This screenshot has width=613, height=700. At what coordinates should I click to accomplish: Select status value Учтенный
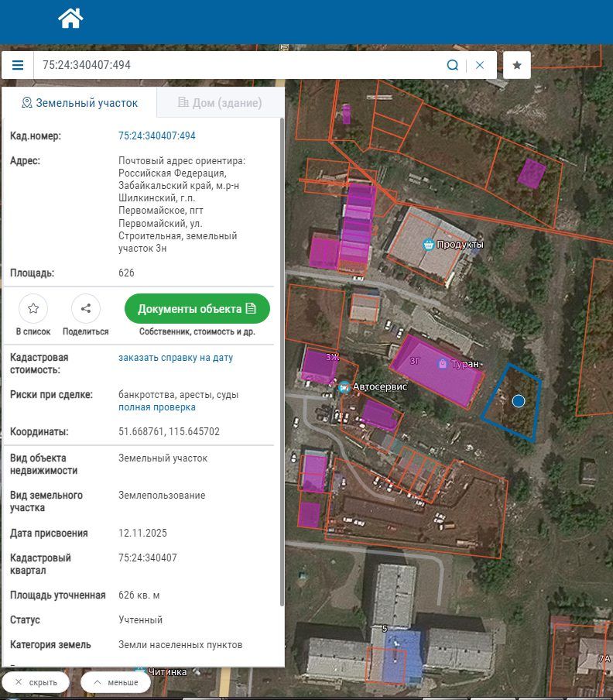140,619
